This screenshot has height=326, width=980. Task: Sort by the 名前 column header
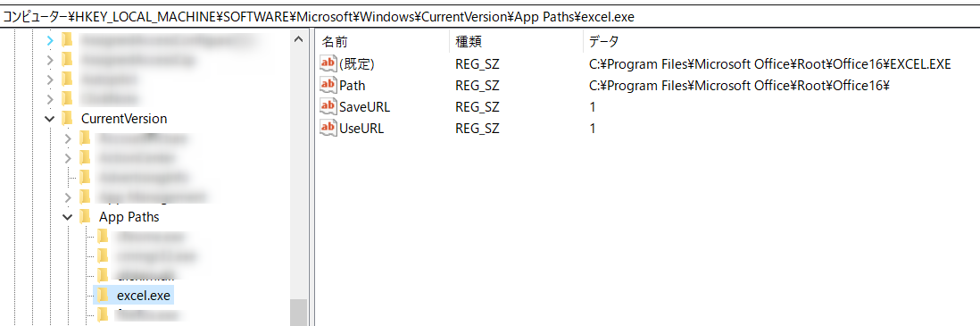pyautogui.click(x=335, y=42)
